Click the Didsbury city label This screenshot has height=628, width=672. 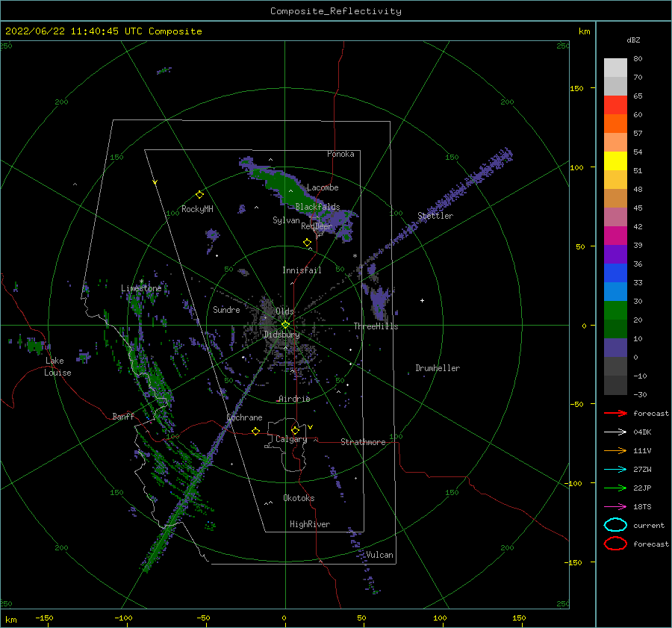(281, 335)
